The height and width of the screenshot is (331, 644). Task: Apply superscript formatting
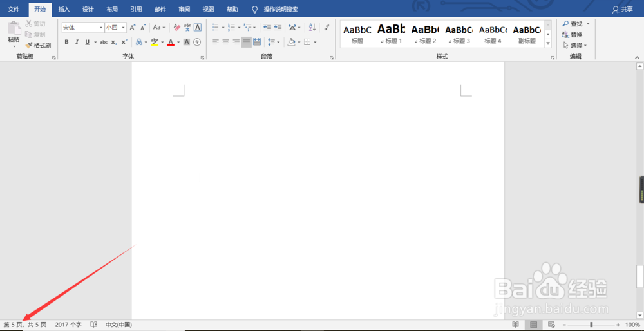(x=124, y=42)
